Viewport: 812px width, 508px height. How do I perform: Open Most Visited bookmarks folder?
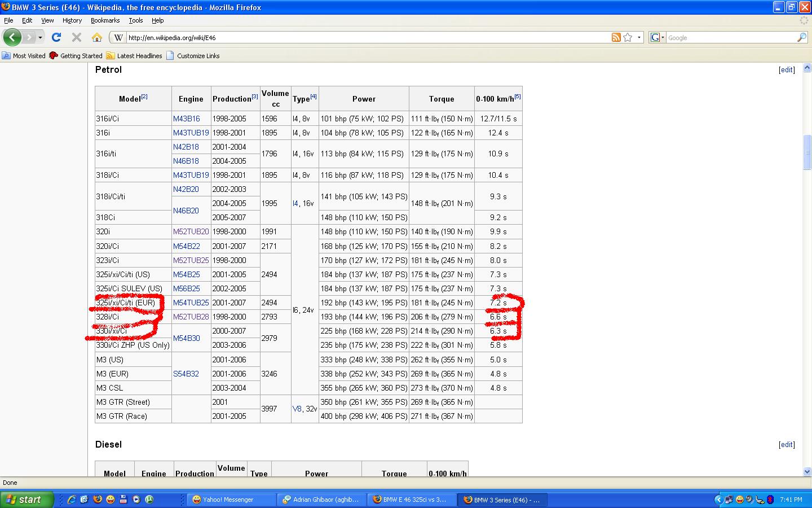pyautogui.click(x=24, y=55)
